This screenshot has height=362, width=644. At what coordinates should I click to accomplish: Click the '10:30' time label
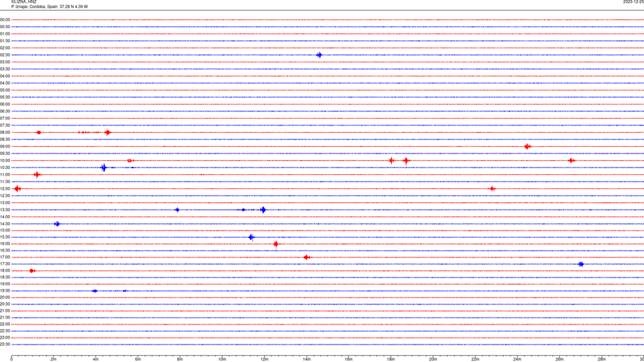pos(5,168)
